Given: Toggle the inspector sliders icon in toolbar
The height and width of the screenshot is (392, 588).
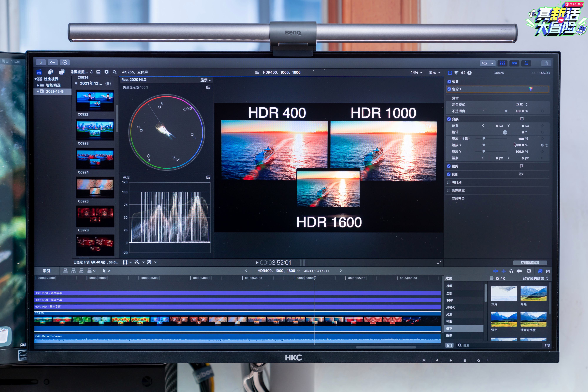Looking at the screenshot, I should (x=526, y=63).
